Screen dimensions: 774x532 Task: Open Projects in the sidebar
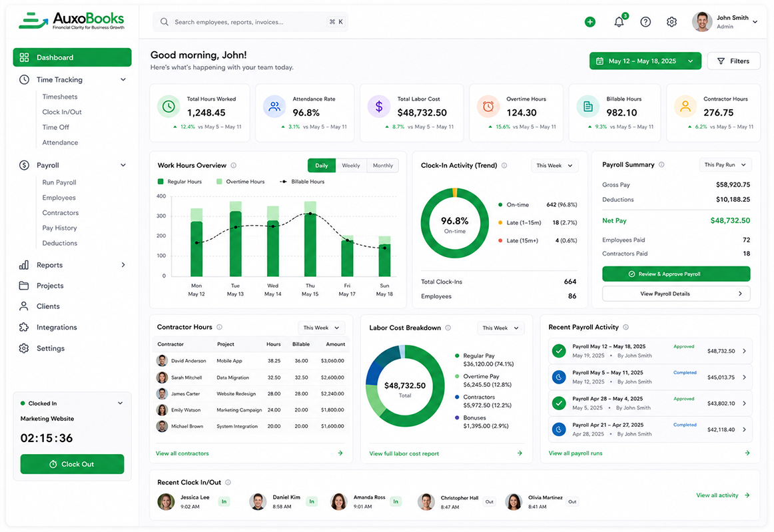pyautogui.click(x=50, y=286)
